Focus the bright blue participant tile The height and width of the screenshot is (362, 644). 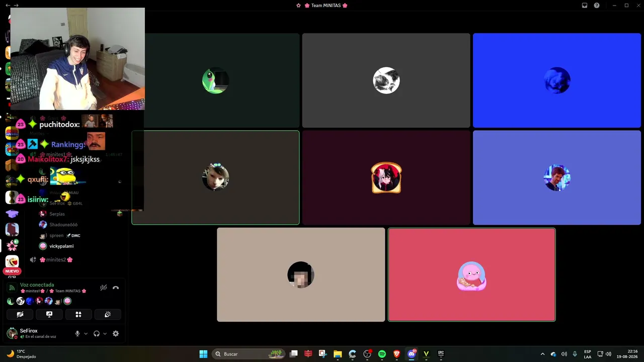coord(557,80)
